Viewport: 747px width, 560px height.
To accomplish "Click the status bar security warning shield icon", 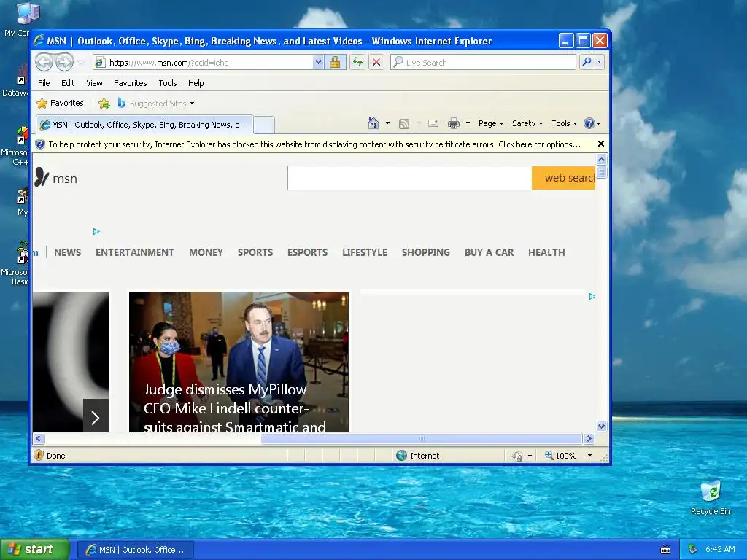I will point(39,455).
